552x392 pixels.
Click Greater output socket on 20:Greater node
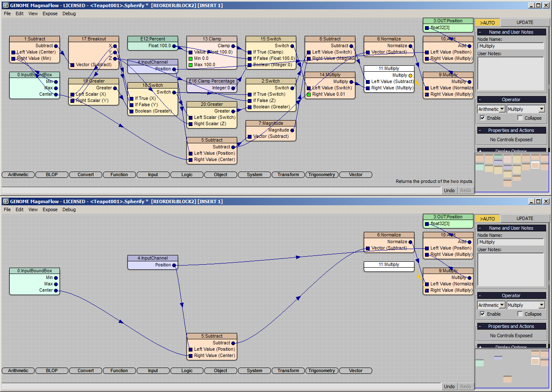pos(233,111)
